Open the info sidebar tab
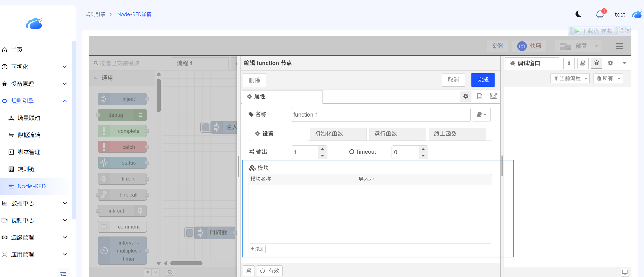 click(569, 63)
